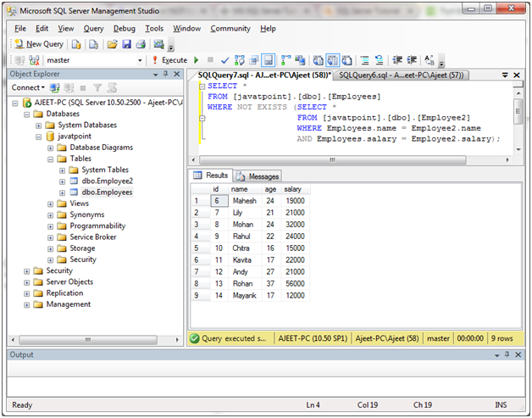Collapse the SELECT statement outline box

point(202,86)
